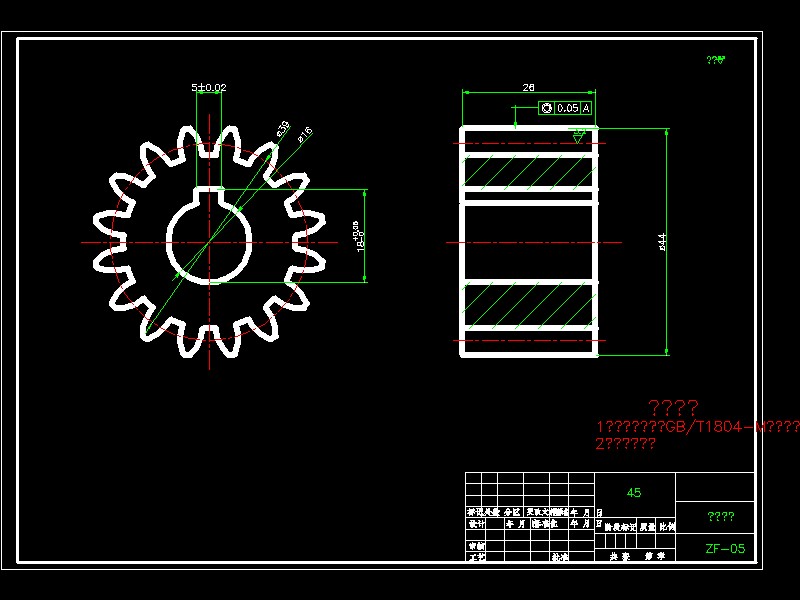Screen dimensions: 800x600
Task: Click the material cell showing 45
Action: coord(634,491)
